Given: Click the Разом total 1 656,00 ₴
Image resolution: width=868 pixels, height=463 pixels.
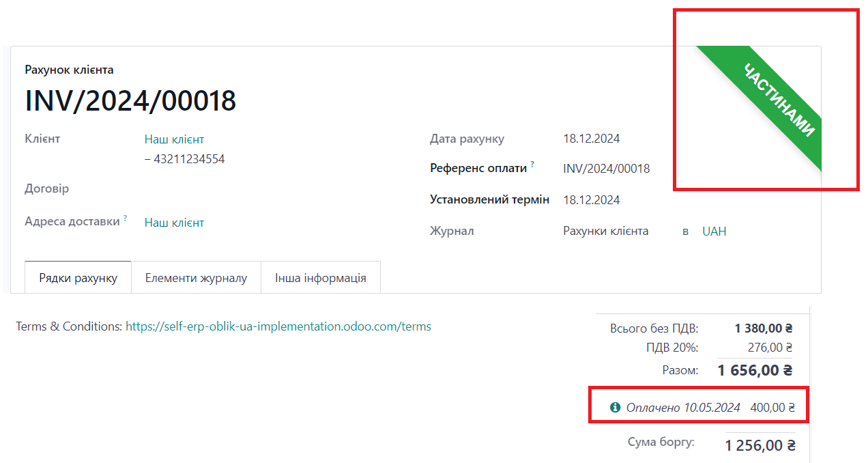Looking at the screenshot, I should coord(755,371).
